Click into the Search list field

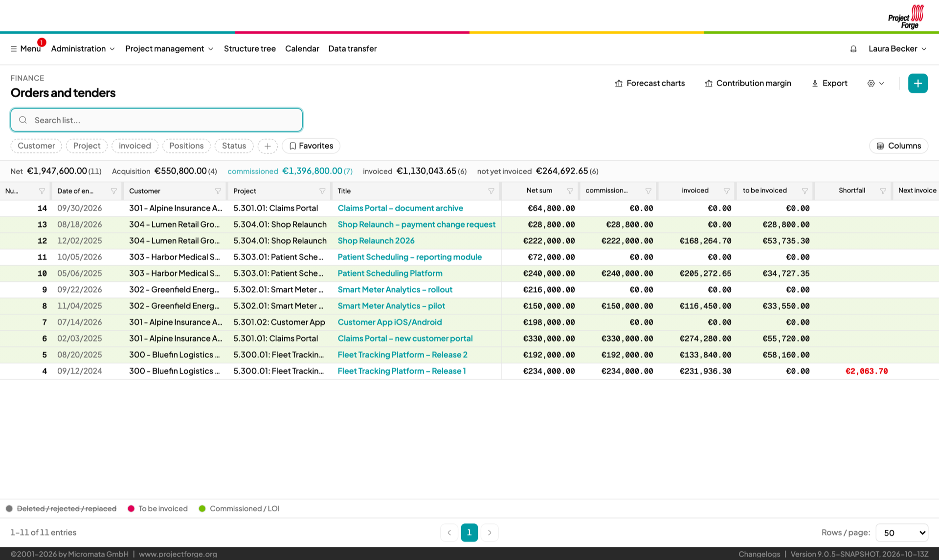coord(156,120)
